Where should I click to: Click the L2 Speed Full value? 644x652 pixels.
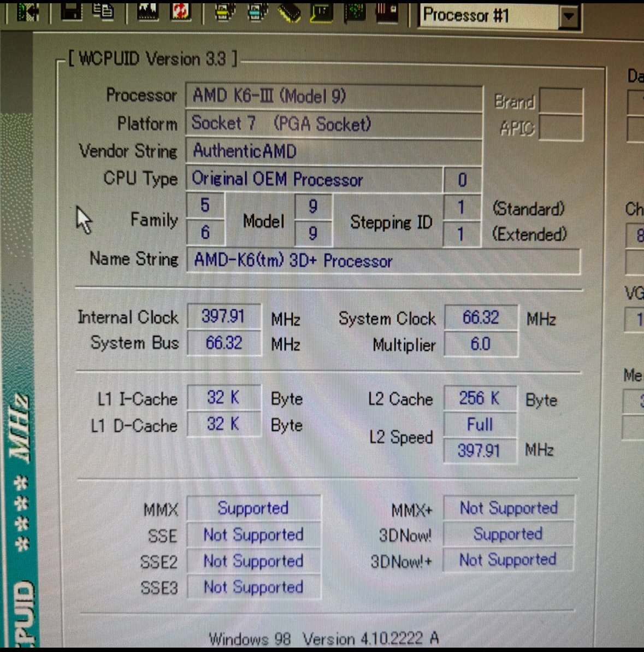[480, 425]
